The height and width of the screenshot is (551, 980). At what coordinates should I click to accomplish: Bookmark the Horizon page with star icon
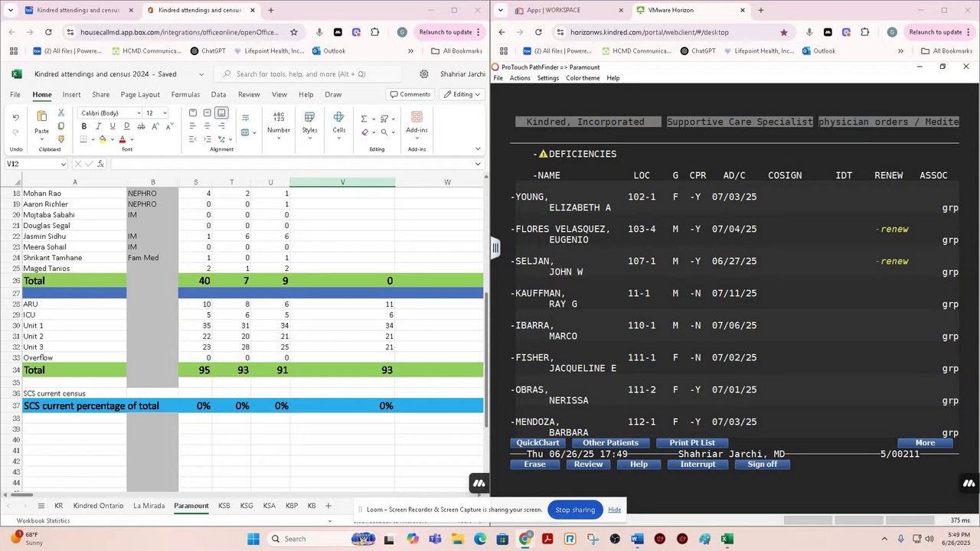click(784, 32)
